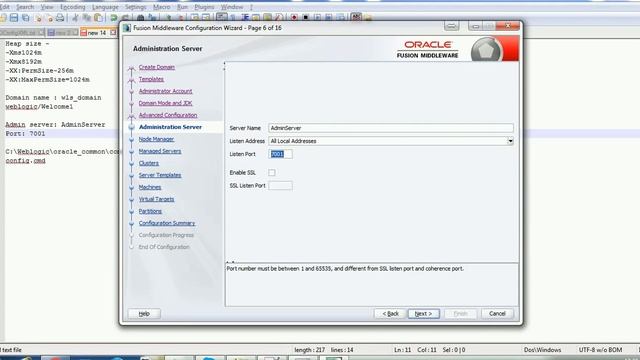640x360 pixels.
Task: Click Find binoculars icon in Notepad++ toolbar
Action: pos(140,18)
